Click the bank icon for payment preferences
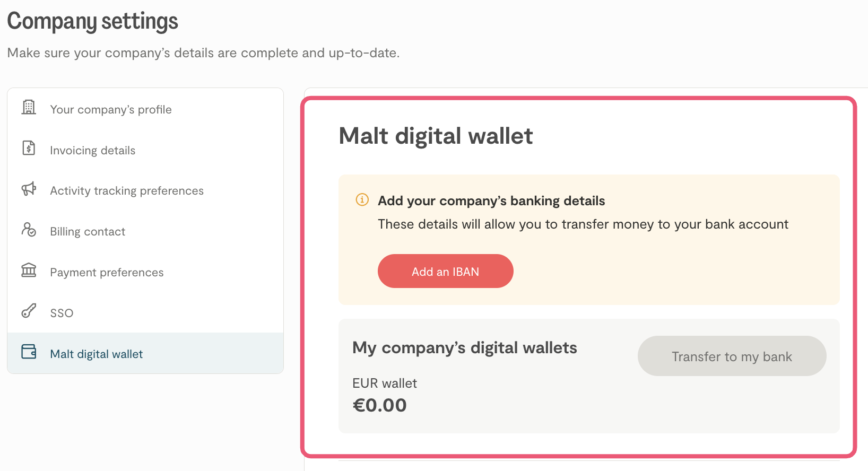868x471 pixels. (29, 270)
